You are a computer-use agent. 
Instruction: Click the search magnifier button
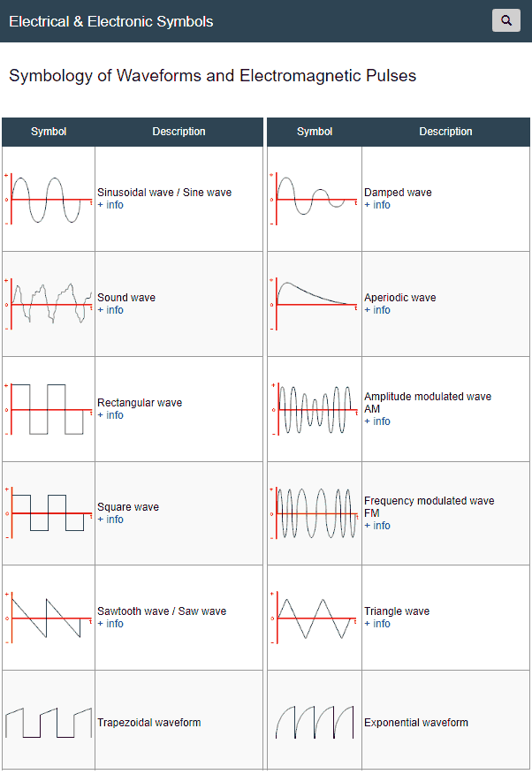506,20
